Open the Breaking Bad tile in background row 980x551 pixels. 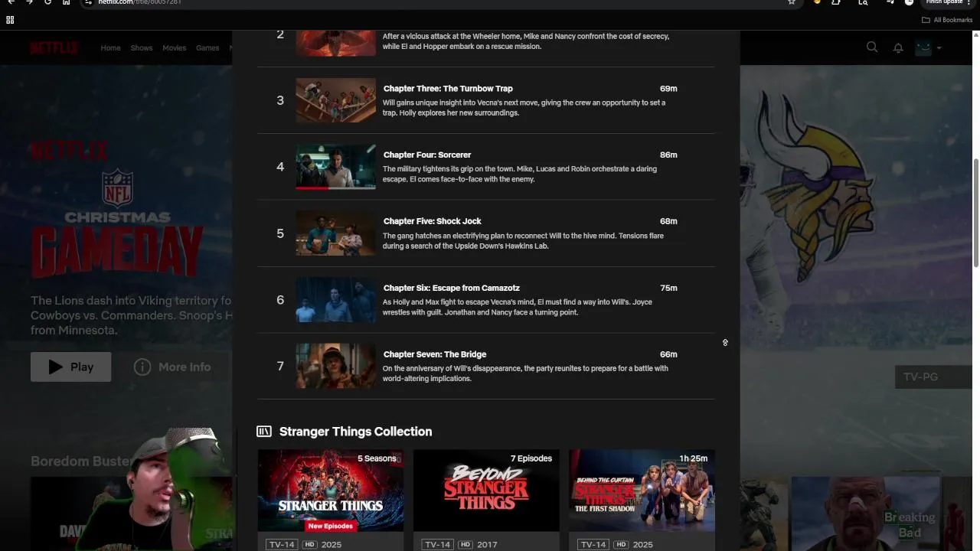865,514
